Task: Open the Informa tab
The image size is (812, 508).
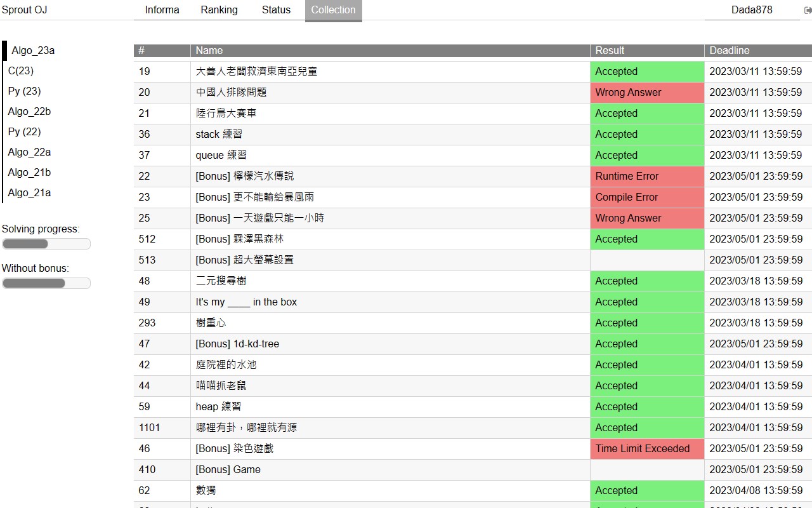Action: 162,10
